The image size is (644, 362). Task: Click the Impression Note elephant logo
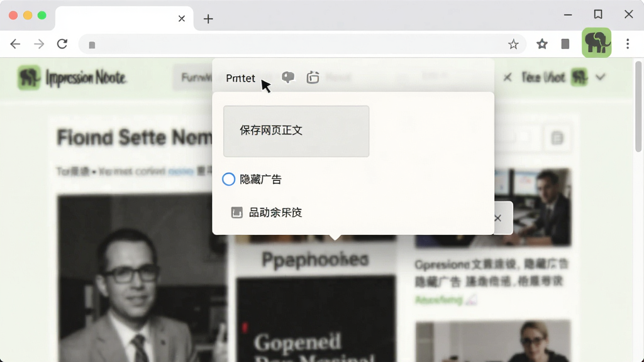pos(29,77)
